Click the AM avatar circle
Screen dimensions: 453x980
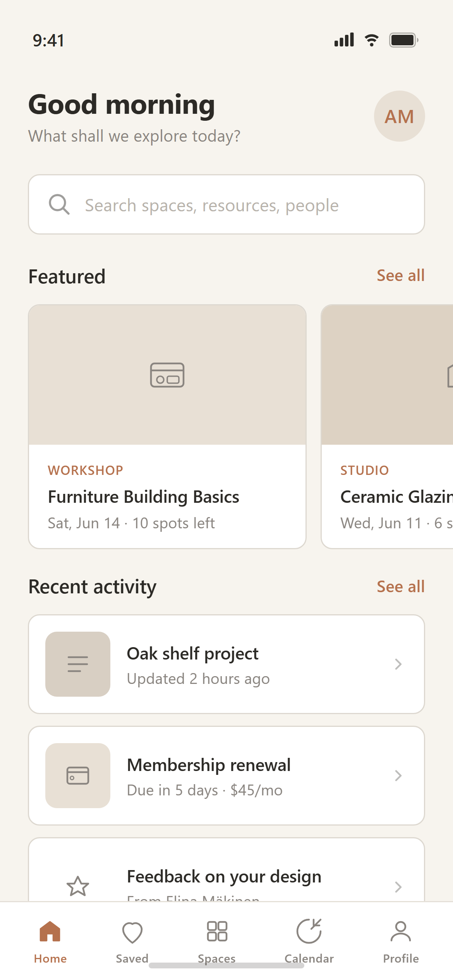[399, 116]
